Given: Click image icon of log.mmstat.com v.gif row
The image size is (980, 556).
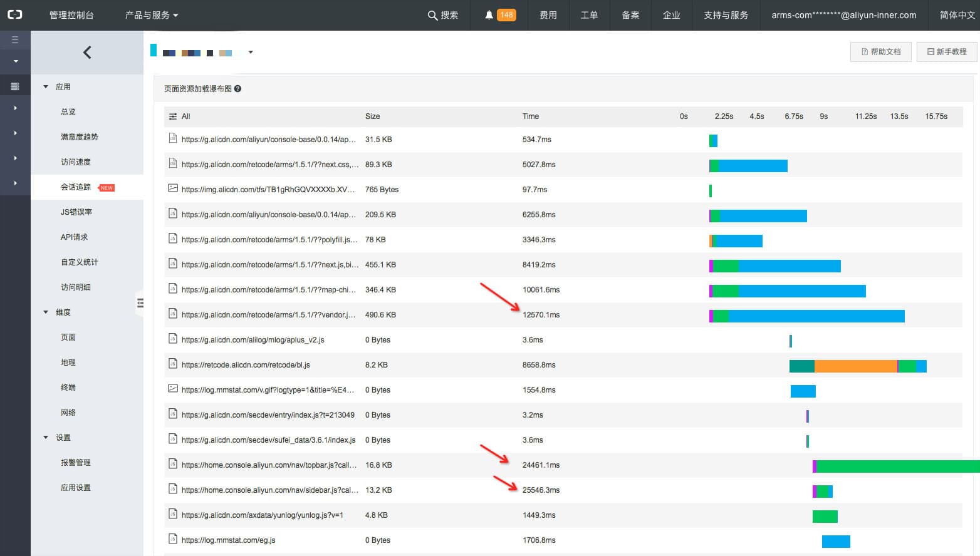Looking at the screenshot, I should 173,388.
